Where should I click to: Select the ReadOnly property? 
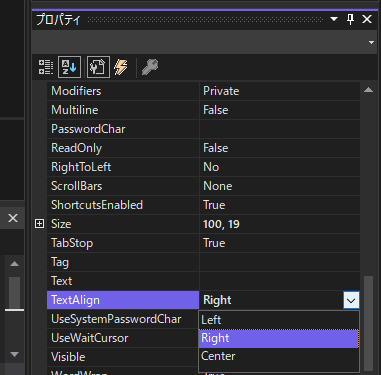coord(123,148)
